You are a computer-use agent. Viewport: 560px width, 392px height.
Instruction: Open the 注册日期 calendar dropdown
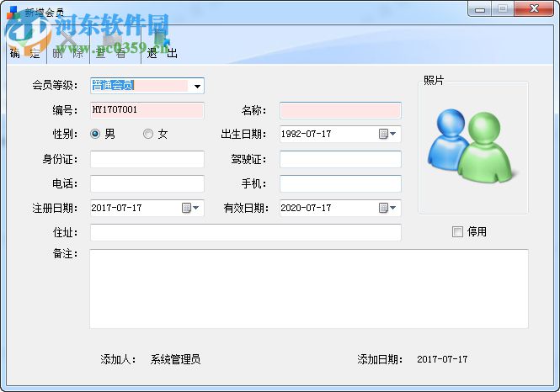[190, 208]
